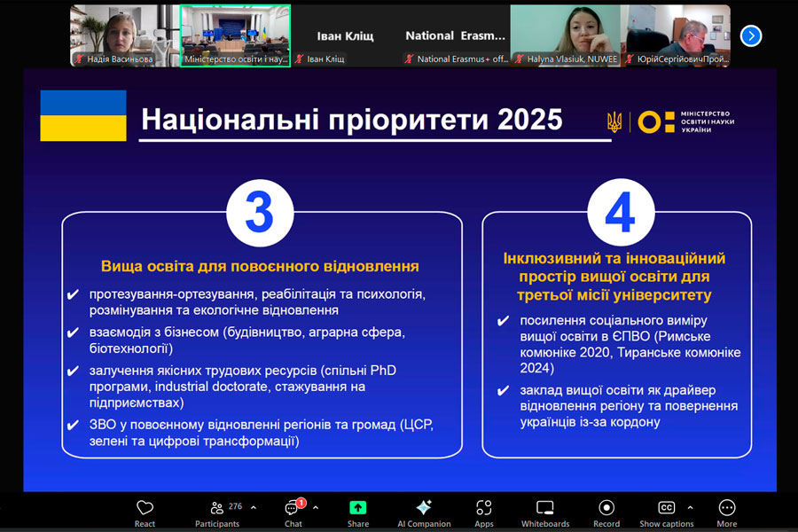This screenshot has height=532, width=798.
Task: Click the green Share screen button
Action: click(x=358, y=513)
